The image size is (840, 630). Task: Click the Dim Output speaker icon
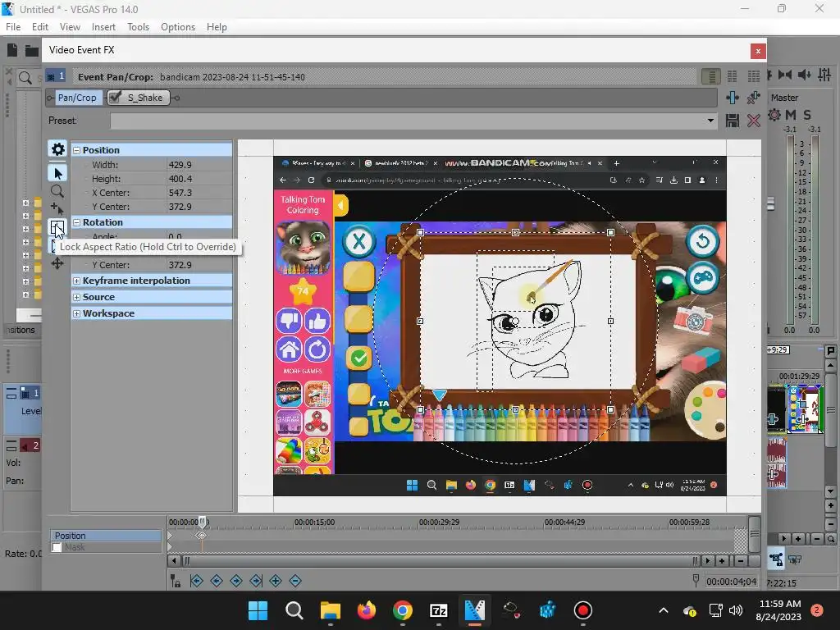click(x=804, y=75)
